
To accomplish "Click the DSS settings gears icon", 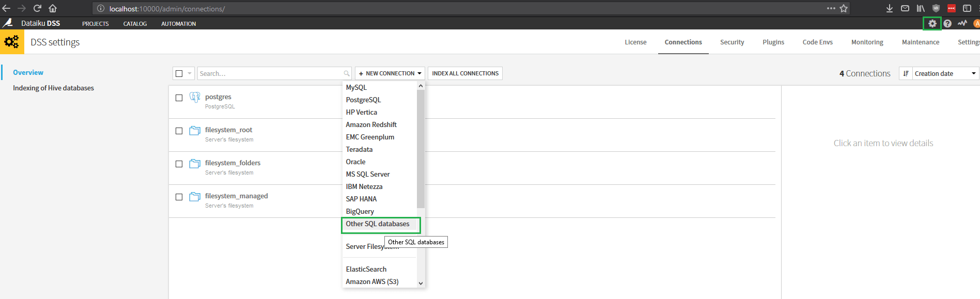I will (12, 42).
